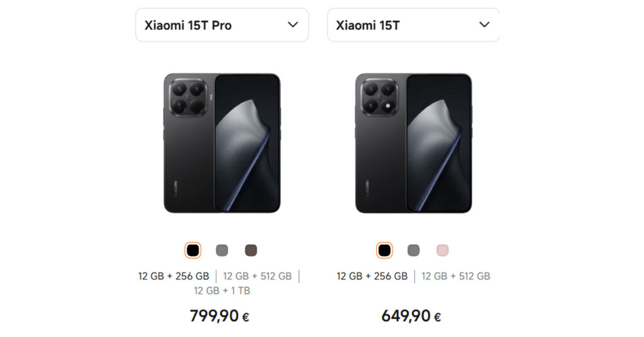Click the chevron arrow beside Xiaomi 15T
644x337 pixels.
click(x=484, y=25)
